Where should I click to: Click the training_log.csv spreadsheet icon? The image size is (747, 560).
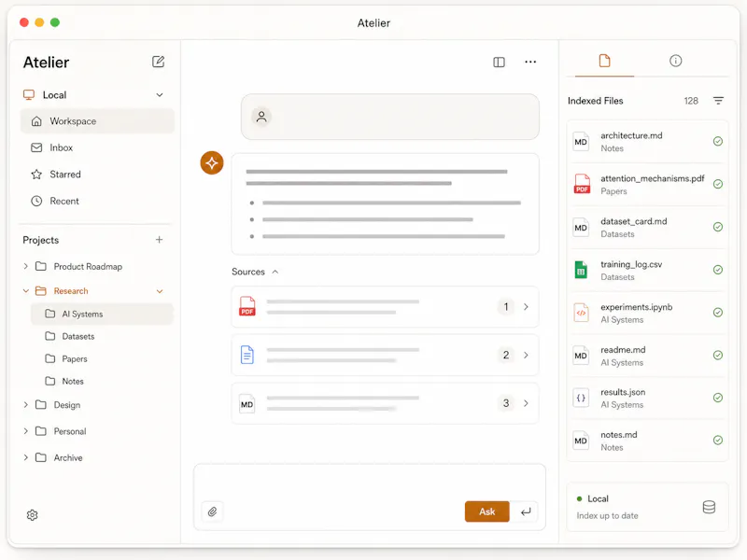581,270
